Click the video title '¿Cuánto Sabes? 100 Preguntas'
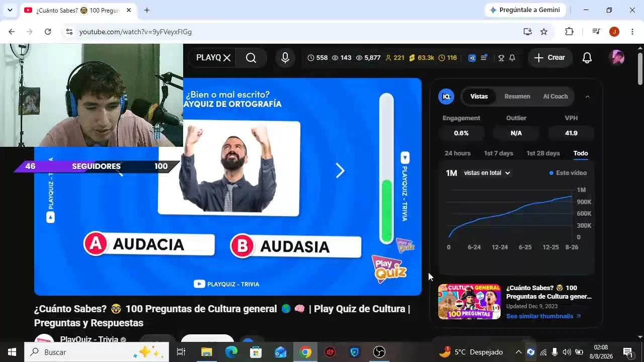The image size is (644, 362). (x=222, y=316)
